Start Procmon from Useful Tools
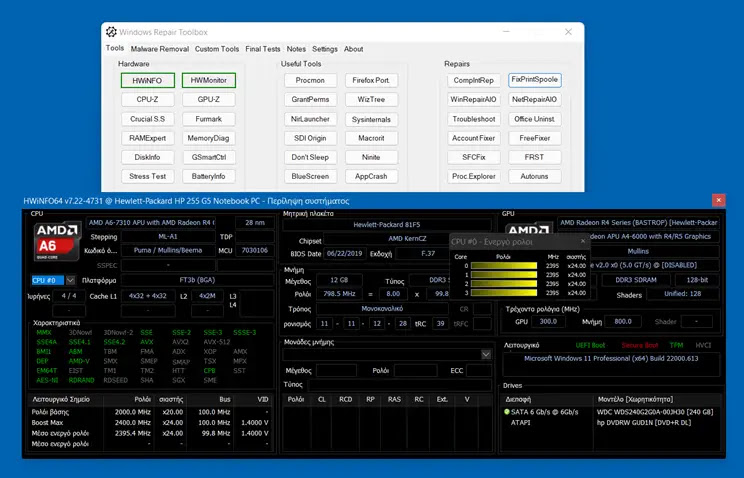The width and height of the screenshot is (744, 478). [310, 80]
